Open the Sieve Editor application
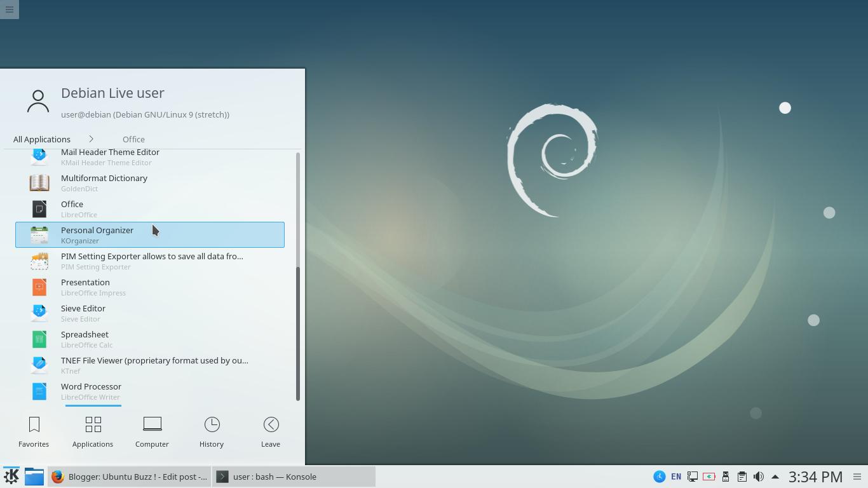 pyautogui.click(x=83, y=313)
